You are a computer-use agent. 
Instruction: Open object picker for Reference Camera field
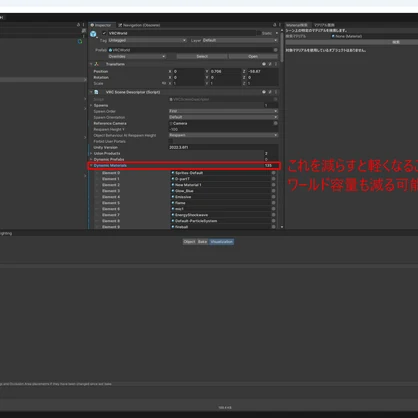click(275, 123)
